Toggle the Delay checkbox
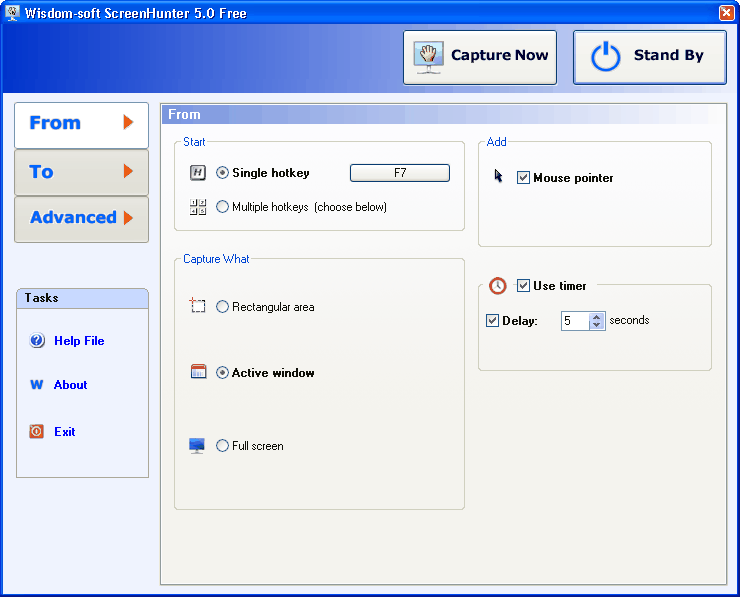740x597 pixels. click(x=492, y=321)
